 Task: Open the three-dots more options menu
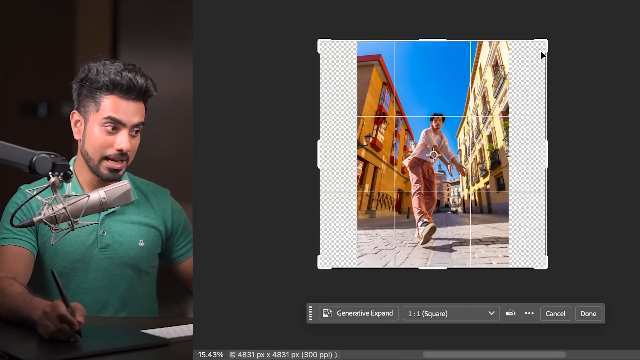[529, 313]
